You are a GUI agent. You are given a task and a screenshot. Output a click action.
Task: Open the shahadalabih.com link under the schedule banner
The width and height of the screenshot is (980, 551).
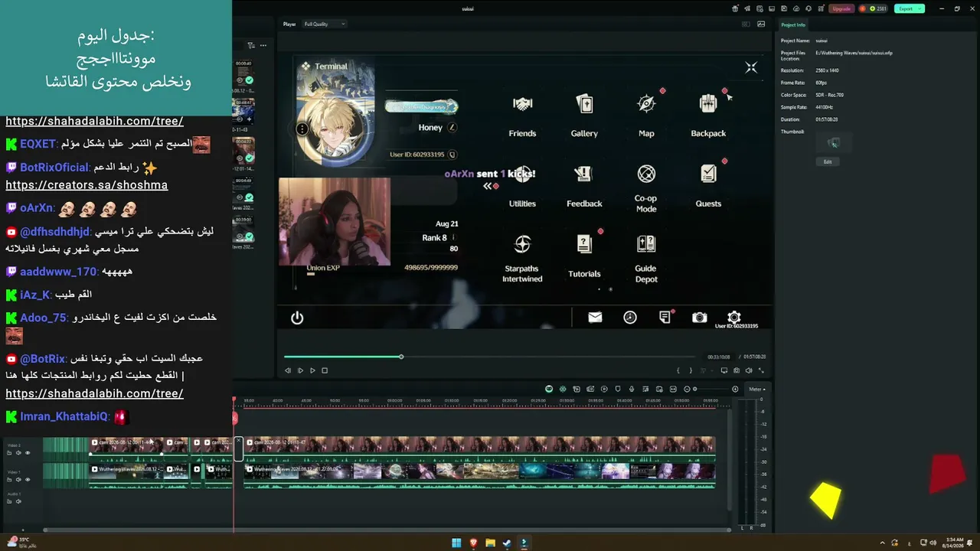94,121
